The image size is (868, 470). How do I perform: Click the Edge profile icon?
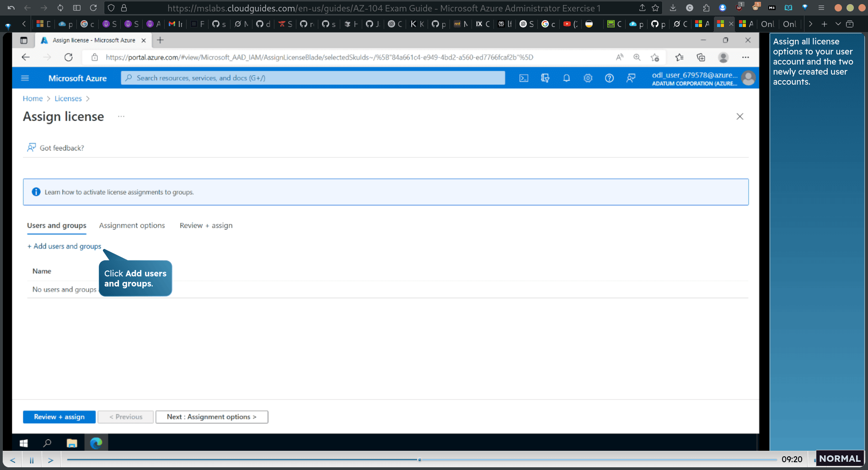coord(723,57)
